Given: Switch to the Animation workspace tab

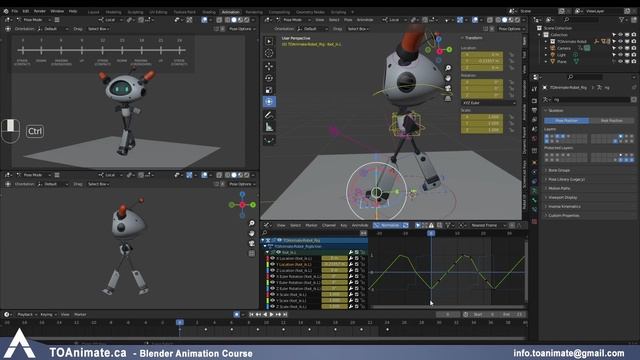Looking at the screenshot, I should [x=231, y=12].
